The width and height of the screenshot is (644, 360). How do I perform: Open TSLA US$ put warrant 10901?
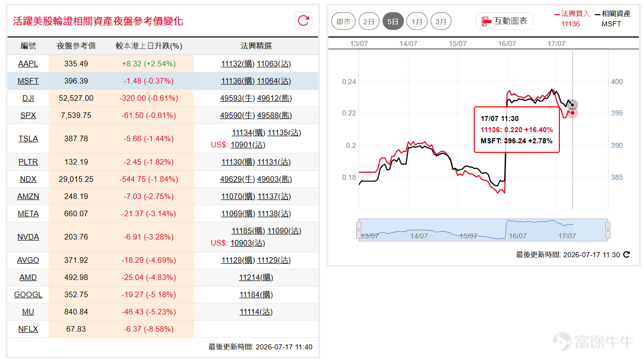[248, 145]
